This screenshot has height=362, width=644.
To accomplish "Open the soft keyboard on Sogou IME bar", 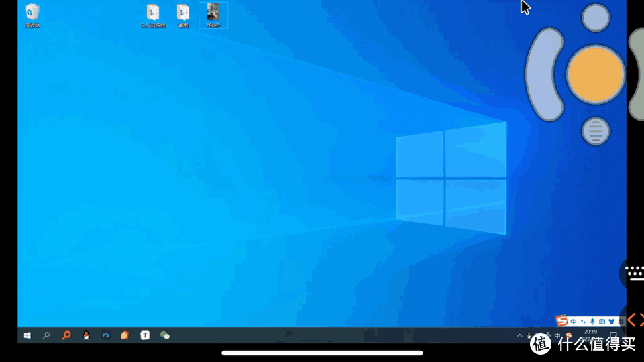I will (x=602, y=321).
